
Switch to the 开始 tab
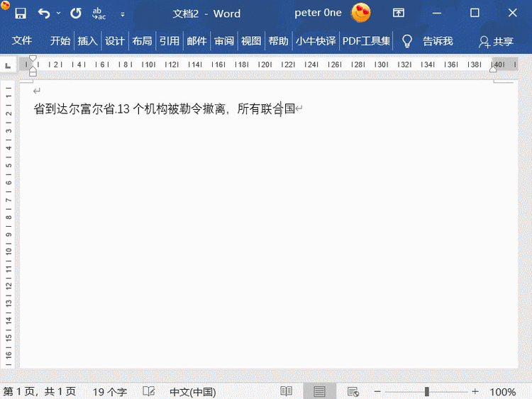(60, 41)
